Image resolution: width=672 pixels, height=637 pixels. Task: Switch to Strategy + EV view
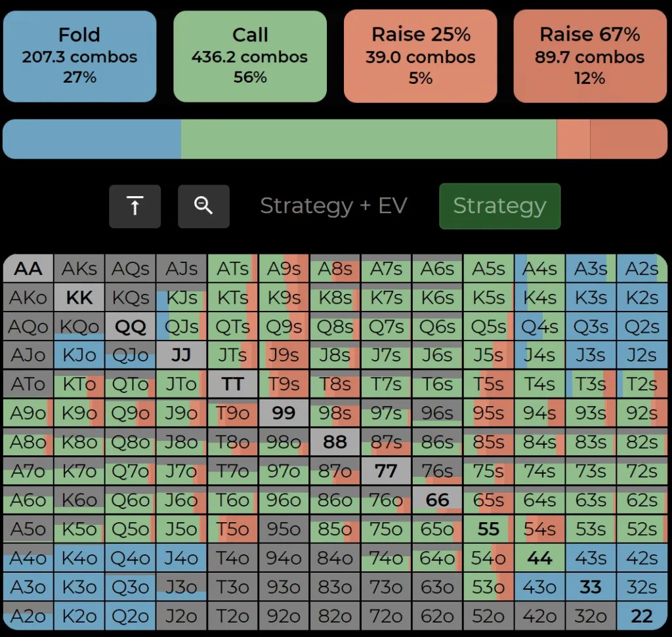[333, 206]
